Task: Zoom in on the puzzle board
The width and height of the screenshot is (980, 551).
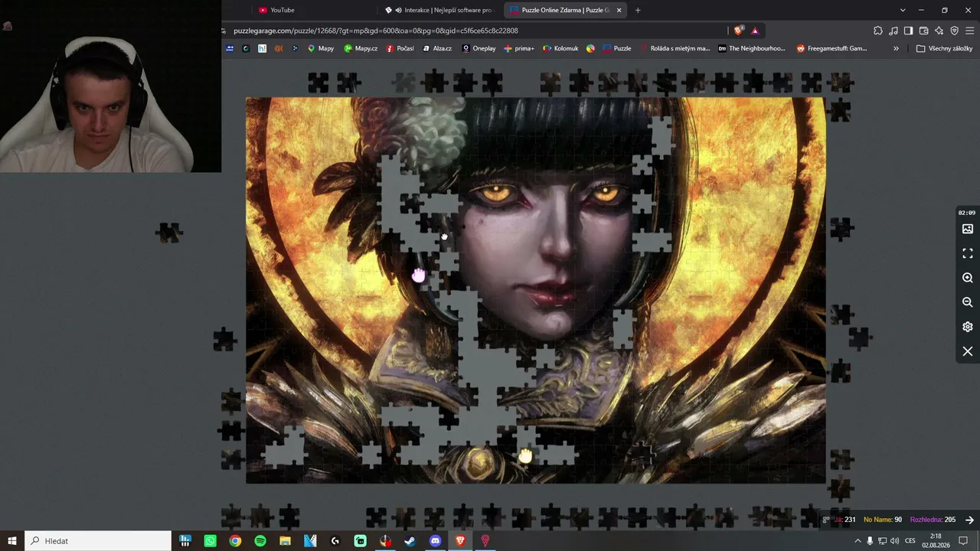Action: 968,278
